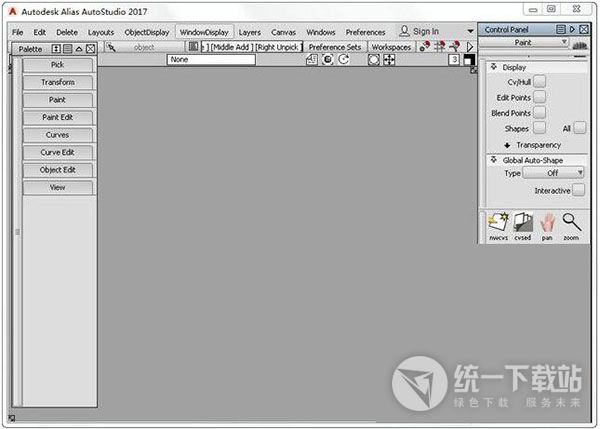Click the four-arrow move icon
Image resolution: width=600 pixels, height=429 pixels.
pos(389,60)
